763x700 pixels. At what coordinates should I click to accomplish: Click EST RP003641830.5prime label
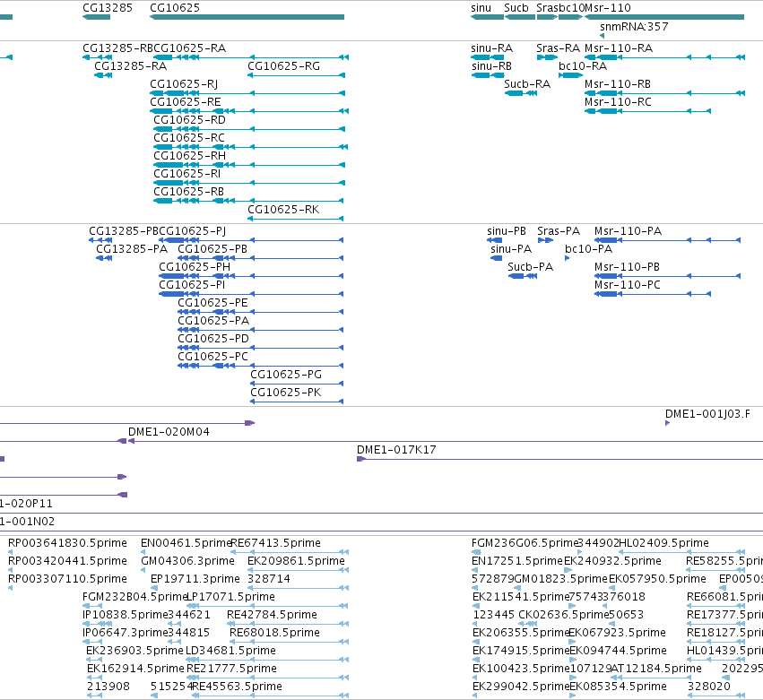pos(67,543)
